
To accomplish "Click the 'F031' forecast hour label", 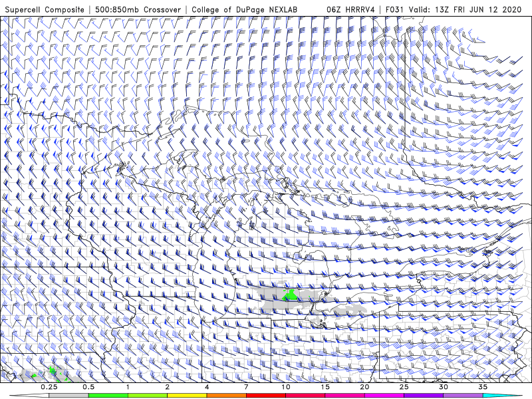I will (394, 10).
